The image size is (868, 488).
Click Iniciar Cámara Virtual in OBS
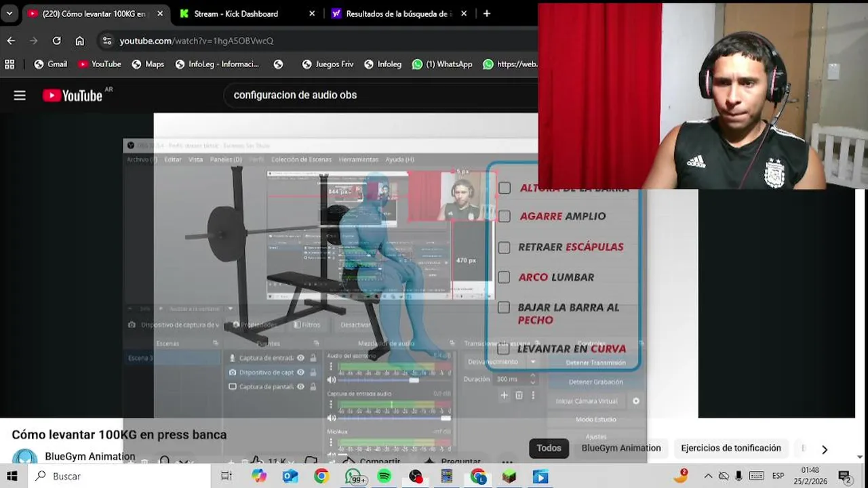click(587, 401)
